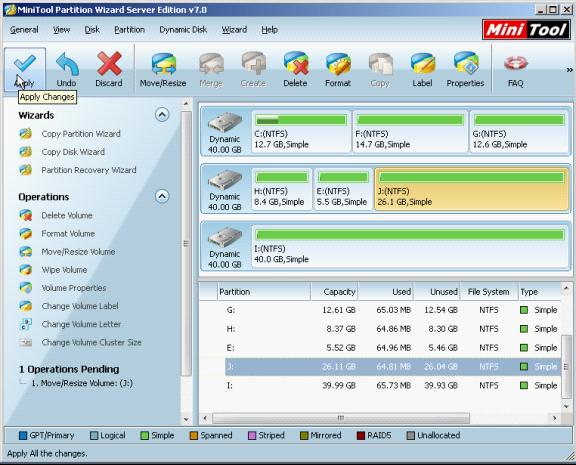The width and height of the screenshot is (576, 465).
Task: Sort by Capacity column header
Action: pyautogui.click(x=334, y=292)
